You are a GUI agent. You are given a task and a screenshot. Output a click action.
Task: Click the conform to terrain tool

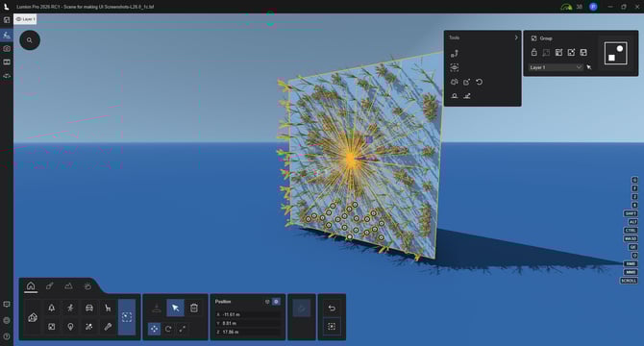[x=467, y=96]
